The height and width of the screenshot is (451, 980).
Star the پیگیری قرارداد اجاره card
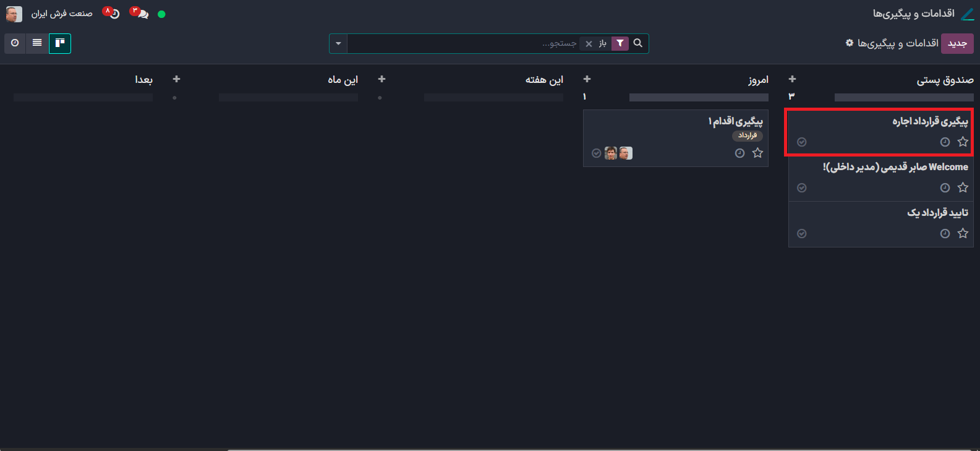click(x=963, y=142)
